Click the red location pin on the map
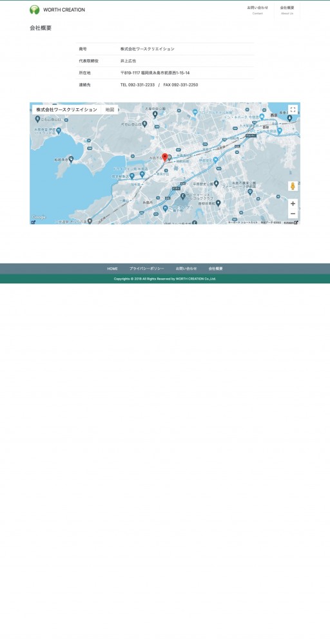 point(165,158)
